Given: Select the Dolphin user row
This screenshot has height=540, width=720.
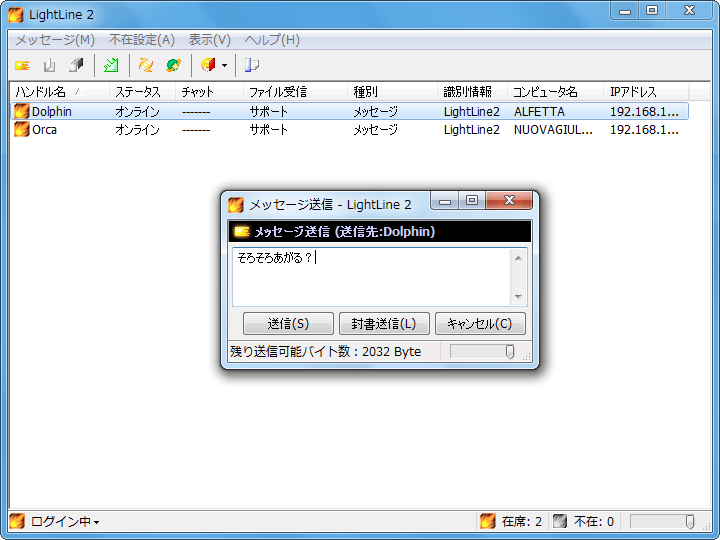Looking at the screenshot, I should (349, 112).
